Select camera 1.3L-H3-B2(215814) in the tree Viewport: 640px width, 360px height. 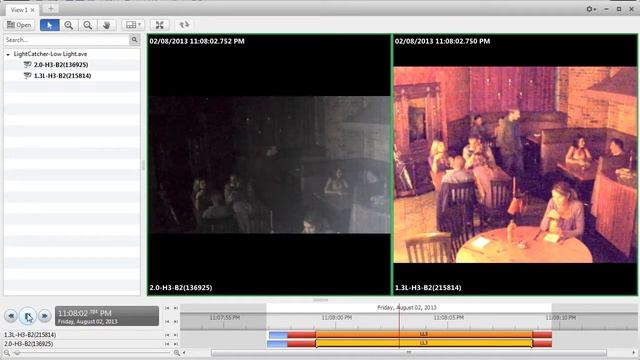coord(62,76)
